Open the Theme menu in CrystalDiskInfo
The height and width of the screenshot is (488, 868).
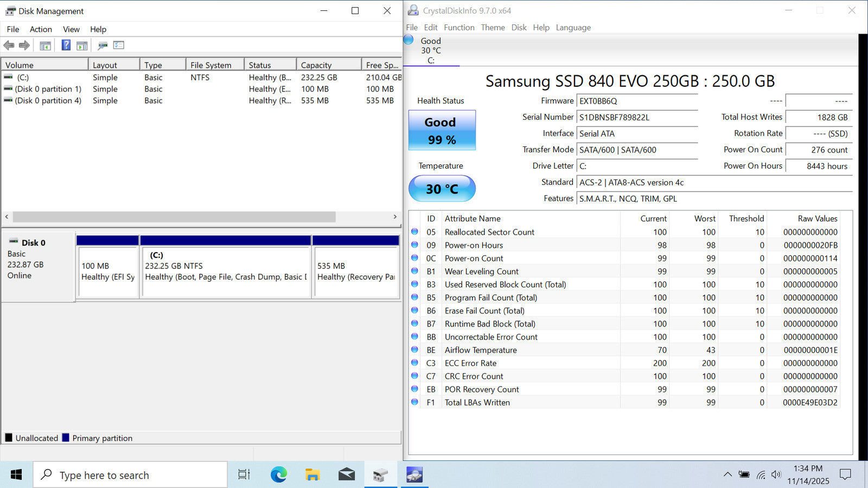[x=493, y=28]
